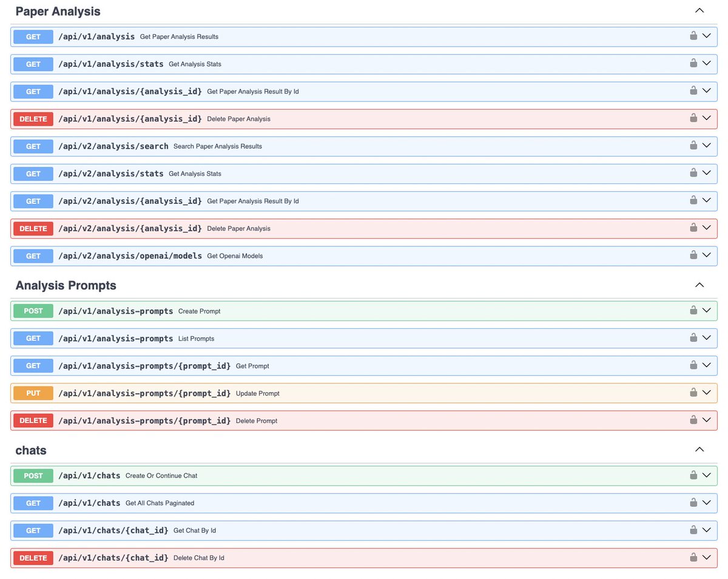Expand chevron on Get Openai Models row
Screen dimensions: 728x579
706,256
